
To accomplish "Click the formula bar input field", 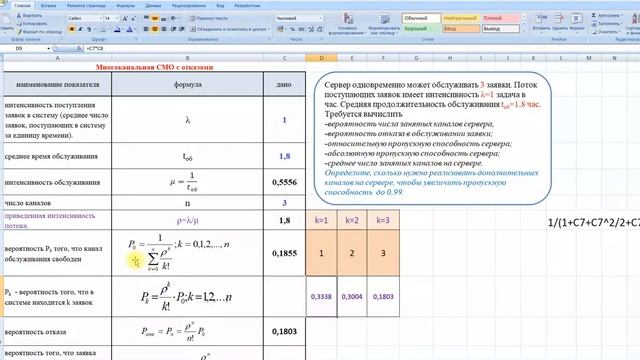I will (362, 49).
